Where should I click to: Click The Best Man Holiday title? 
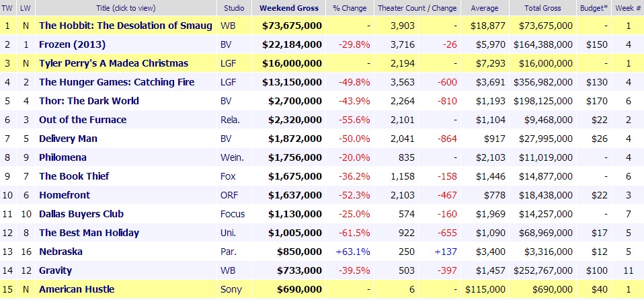point(89,233)
